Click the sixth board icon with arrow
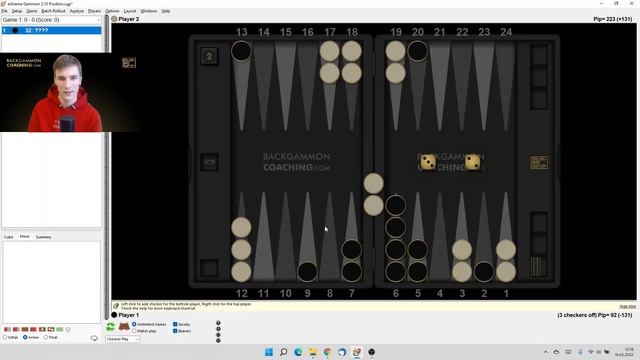This screenshot has width=640, height=360. (51, 329)
